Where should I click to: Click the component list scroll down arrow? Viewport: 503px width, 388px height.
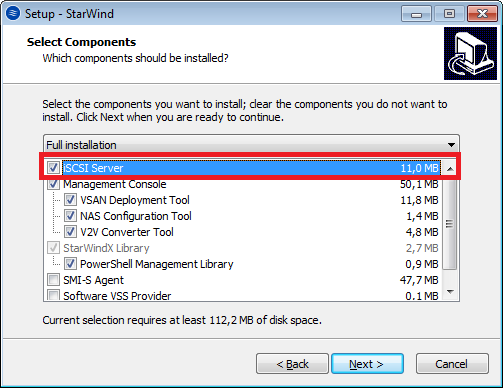click(450, 292)
